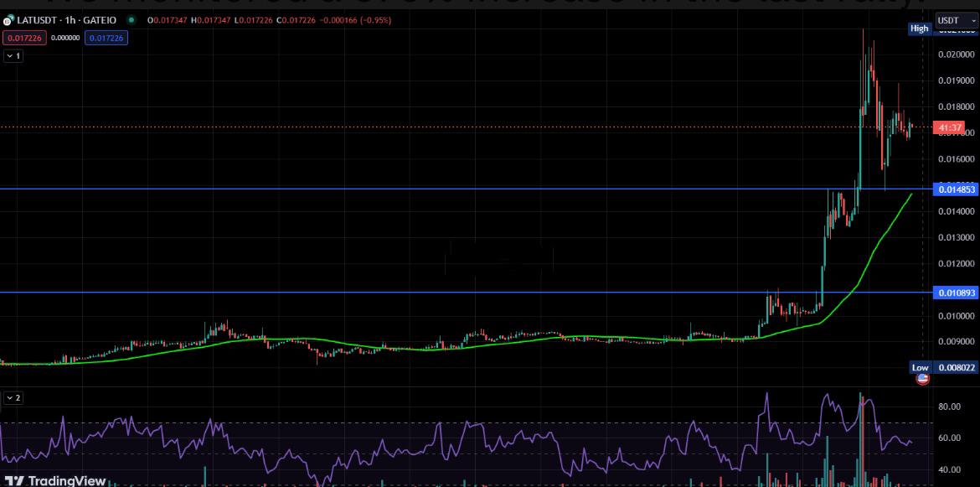Click the 0.020000 price axis label

point(956,54)
